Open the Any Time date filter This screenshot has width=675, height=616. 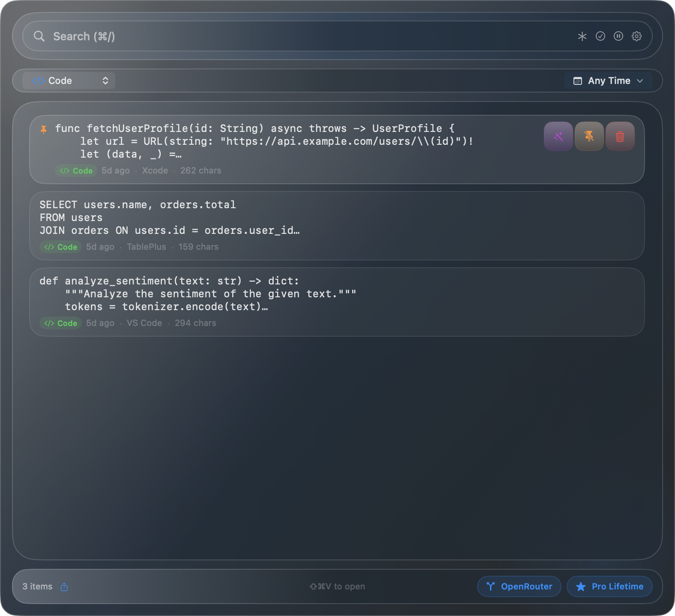608,81
